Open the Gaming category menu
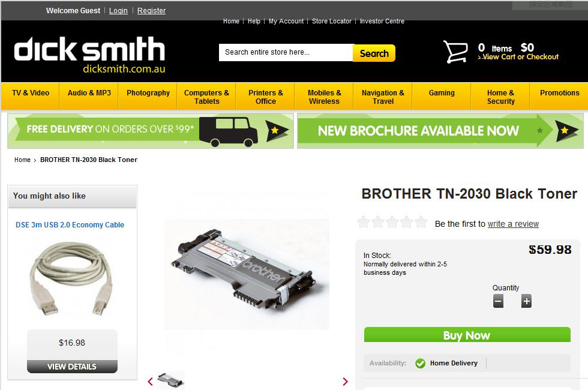 (x=442, y=92)
